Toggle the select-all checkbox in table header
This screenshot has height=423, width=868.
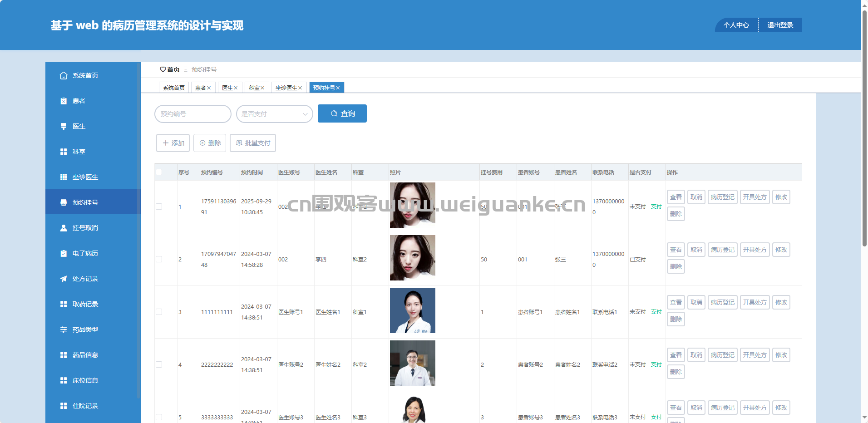[159, 172]
